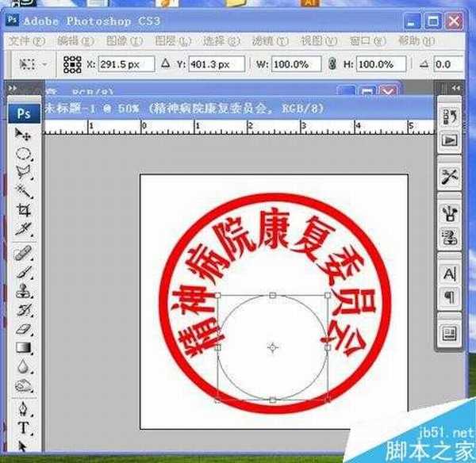Click the reference point location grid

click(72, 64)
